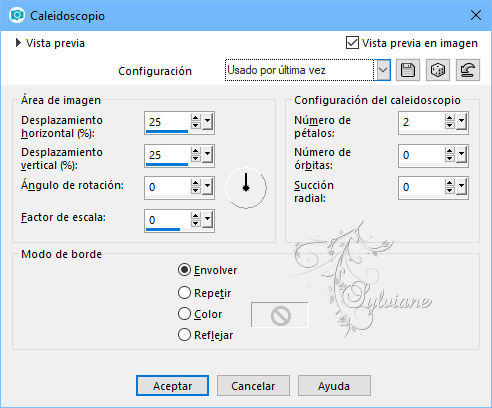The height and width of the screenshot is (408, 492).
Task: Increase Factor de escala with up arrow
Action: point(195,216)
